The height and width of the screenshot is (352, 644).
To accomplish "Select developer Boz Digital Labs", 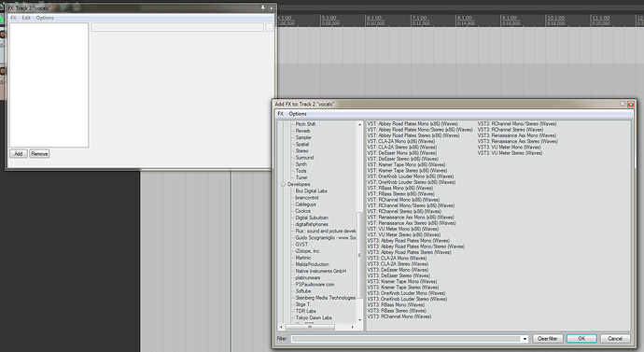I will pos(312,191).
